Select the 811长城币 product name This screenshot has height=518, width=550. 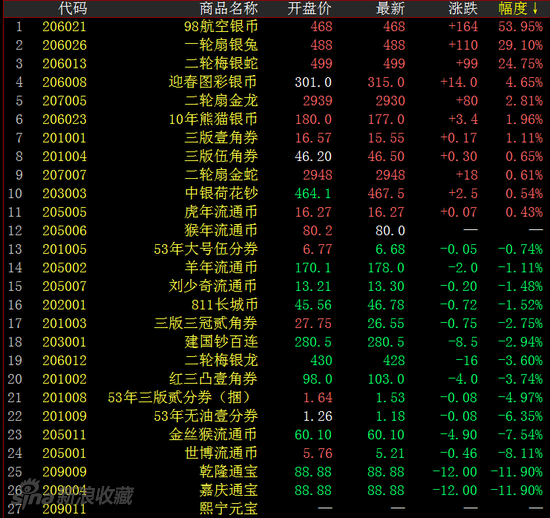[x=224, y=305]
